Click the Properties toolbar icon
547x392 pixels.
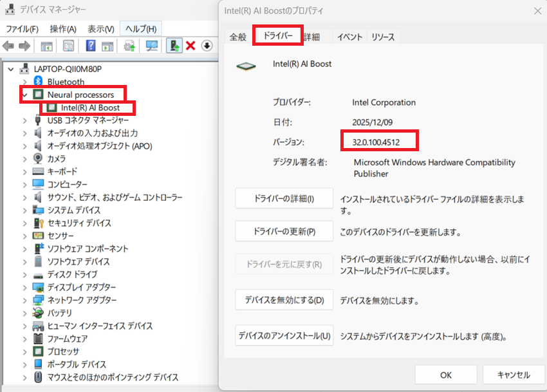[69, 46]
